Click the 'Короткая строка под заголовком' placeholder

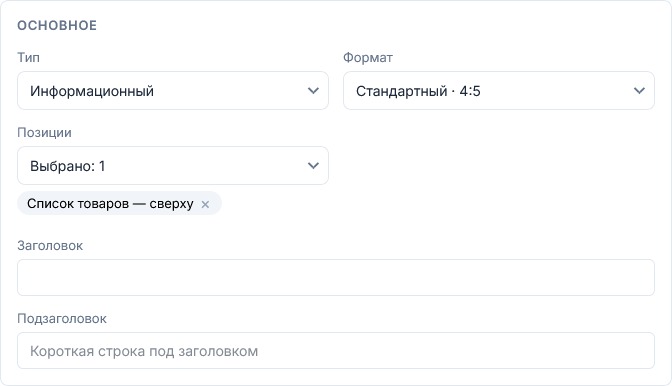point(144,351)
